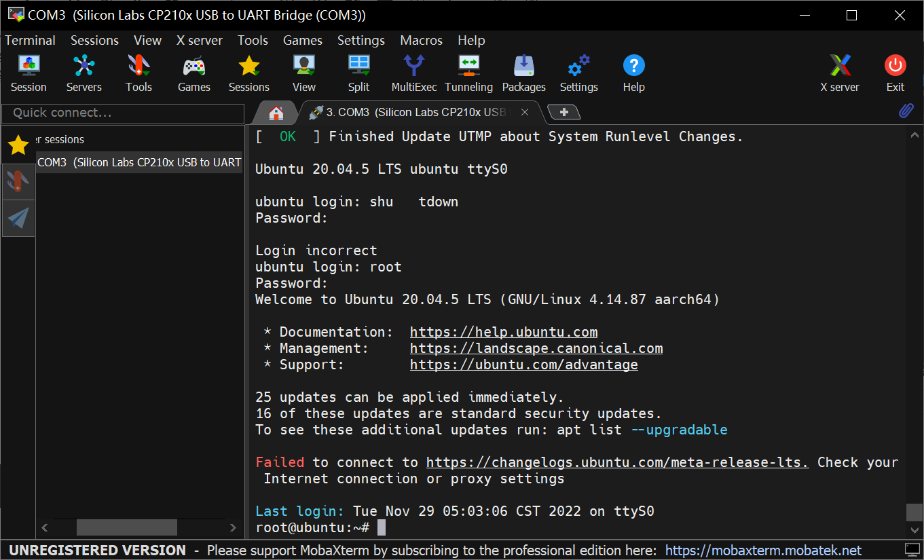This screenshot has height=560, width=924.
Task: Click the 'Login incorrect' line
Action: pos(316,250)
